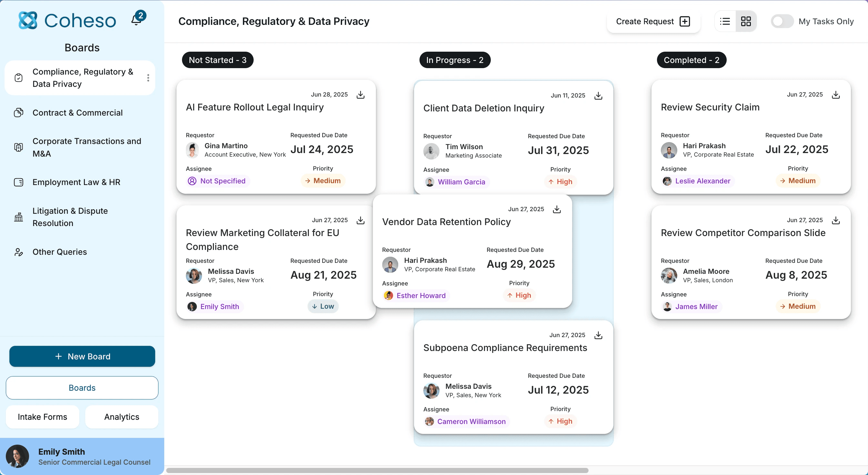Open the Compliance board options menu

(148, 77)
